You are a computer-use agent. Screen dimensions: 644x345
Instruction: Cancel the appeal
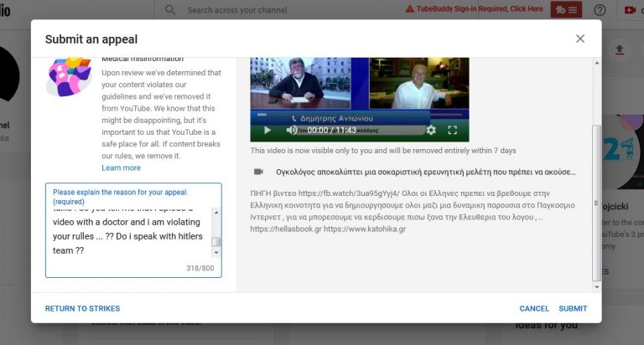click(534, 308)
